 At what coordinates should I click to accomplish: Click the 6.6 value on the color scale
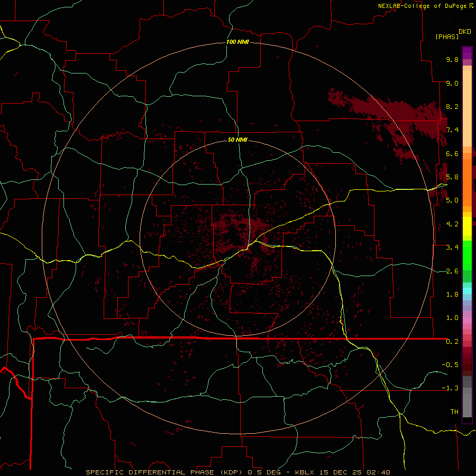coord(452,153)
